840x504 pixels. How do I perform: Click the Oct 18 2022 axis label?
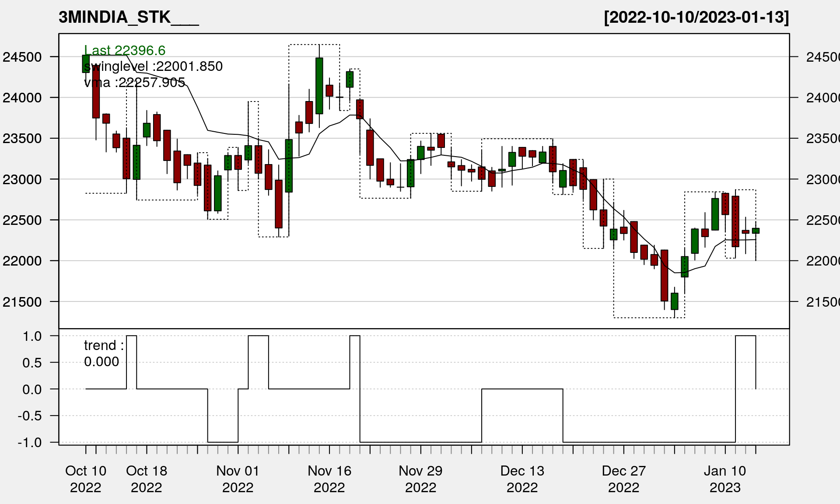(147, 479)
